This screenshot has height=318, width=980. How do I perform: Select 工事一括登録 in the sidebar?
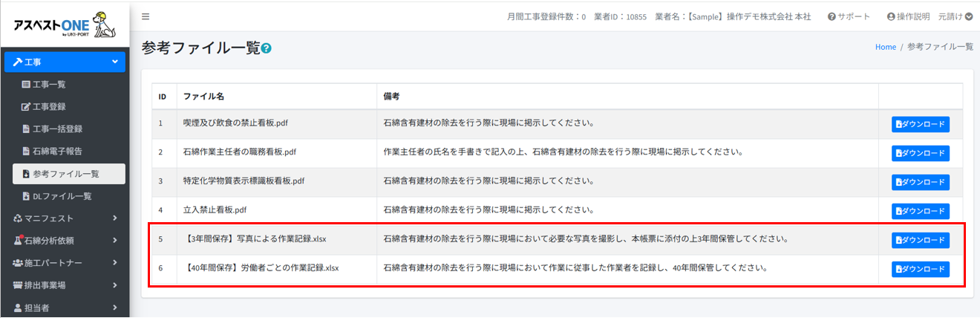[57, 129]
